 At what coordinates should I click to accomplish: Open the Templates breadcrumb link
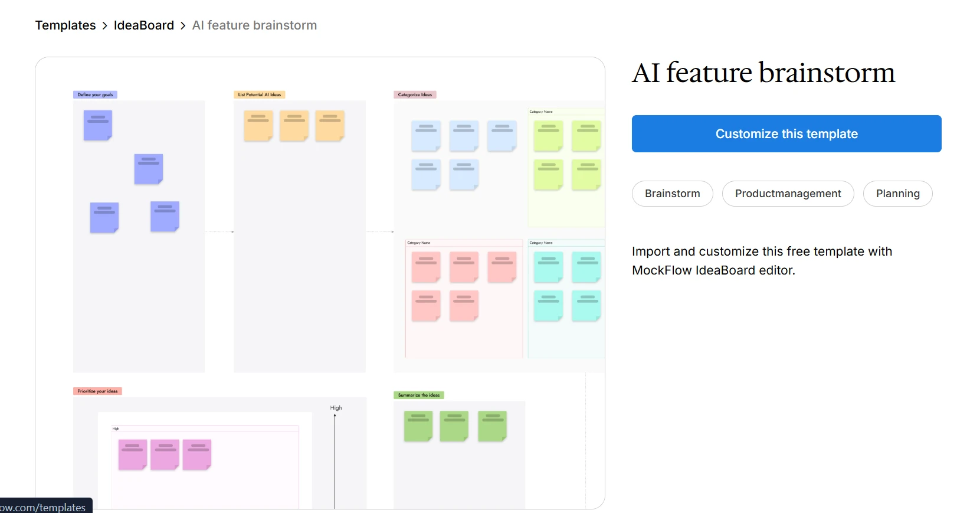pos(65,25)
